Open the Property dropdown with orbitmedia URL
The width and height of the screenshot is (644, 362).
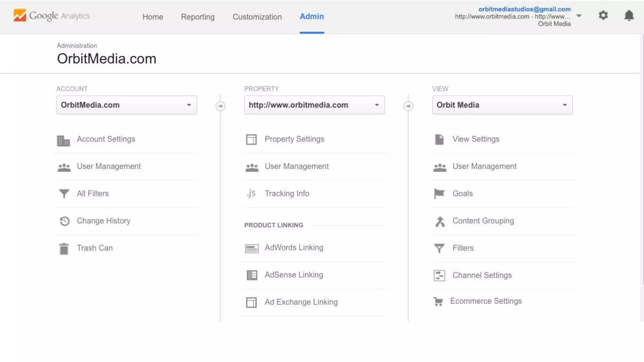pos(314,105)
